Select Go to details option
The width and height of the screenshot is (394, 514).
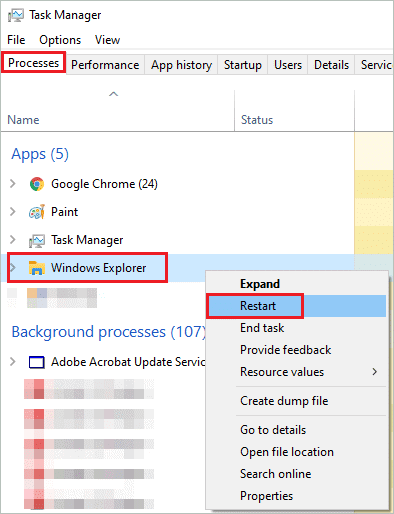pyautogui.click(x=296, y=430)
